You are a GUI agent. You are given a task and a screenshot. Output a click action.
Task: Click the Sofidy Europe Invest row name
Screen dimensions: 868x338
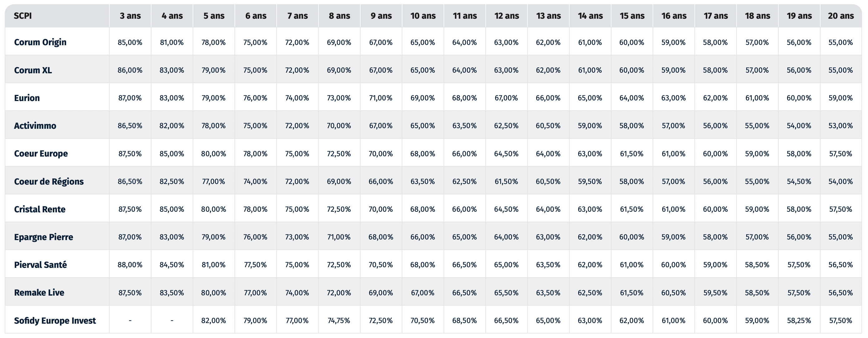coord(55,321)
